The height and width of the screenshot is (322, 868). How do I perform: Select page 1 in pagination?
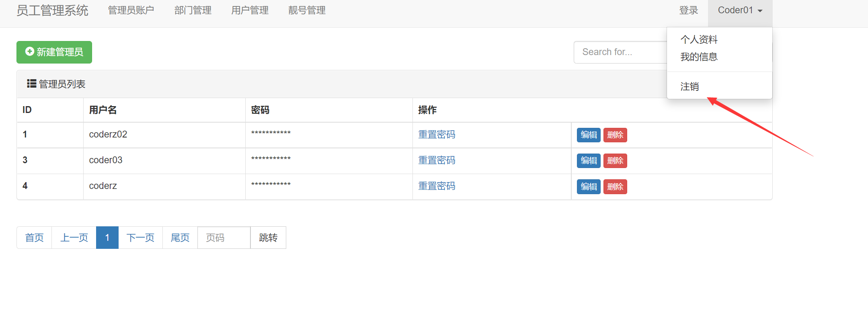107,238
